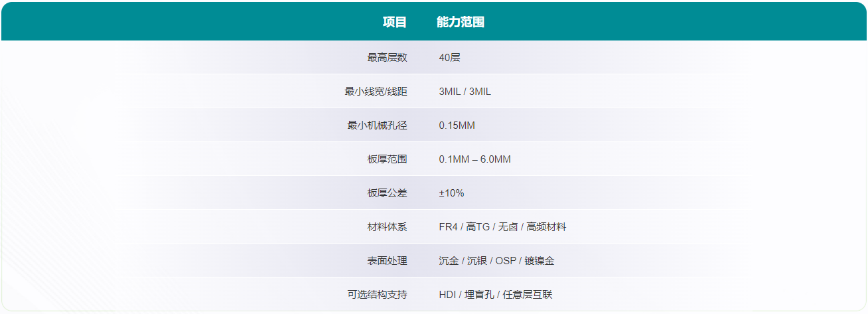
Task: Click the 40层 value
Action: (449, 58)
